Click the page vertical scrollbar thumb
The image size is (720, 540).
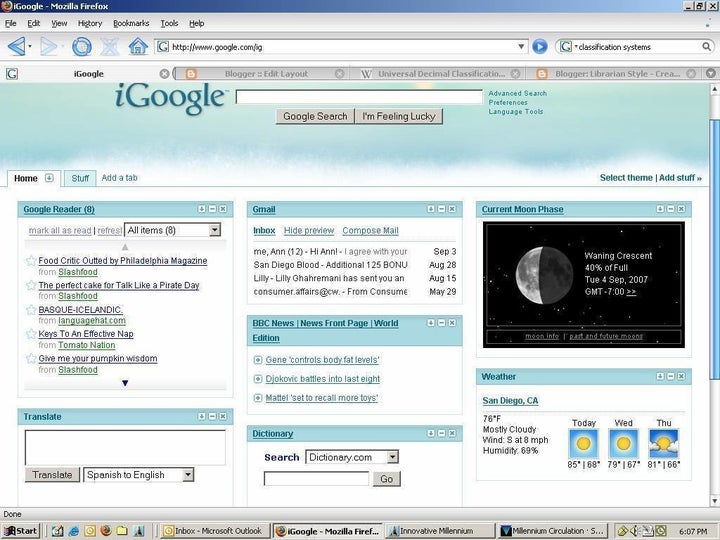pyautogui.click(x=714, y=248)
